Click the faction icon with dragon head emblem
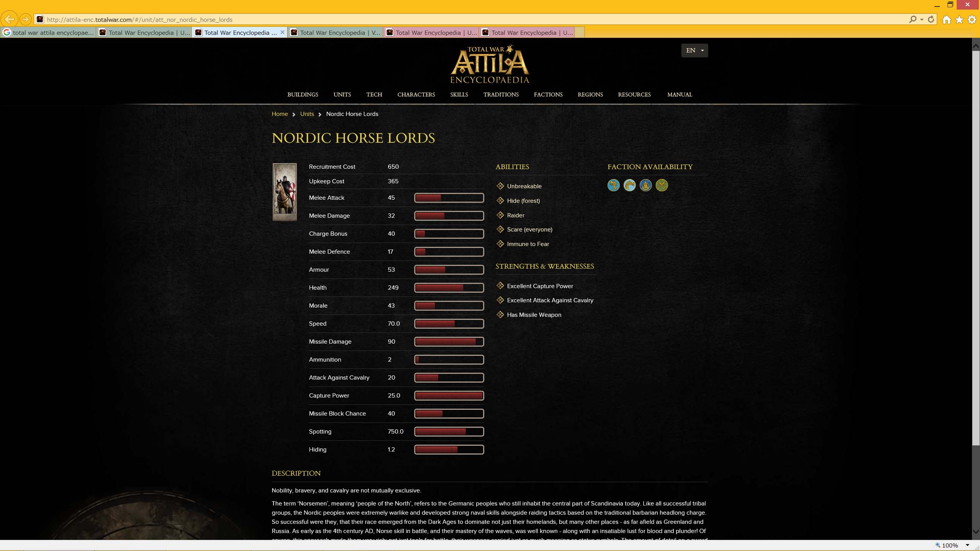Viewport: 980px width, 551px height. pos(630,186)
